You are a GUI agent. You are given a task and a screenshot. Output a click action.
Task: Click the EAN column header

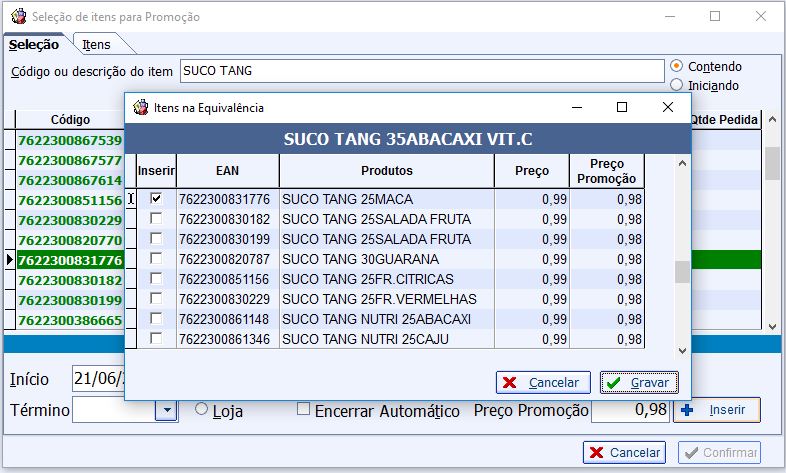click(x=228, y=171)
